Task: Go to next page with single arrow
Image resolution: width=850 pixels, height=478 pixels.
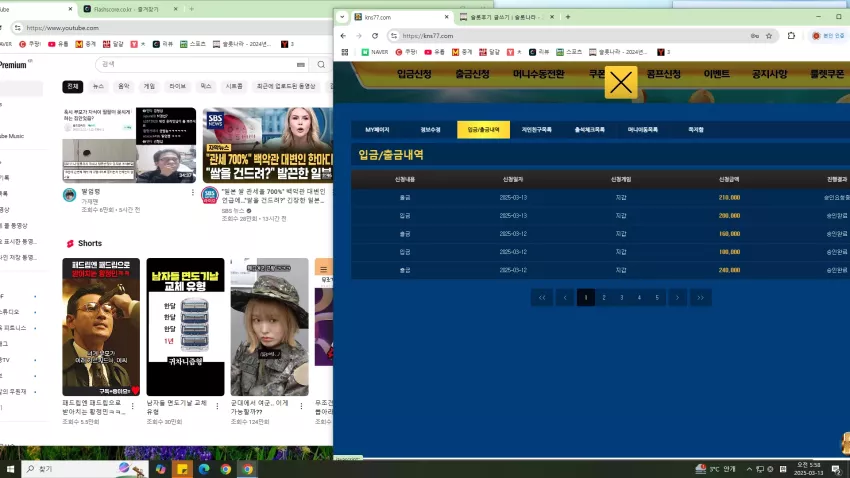Action: click(677, 298)
